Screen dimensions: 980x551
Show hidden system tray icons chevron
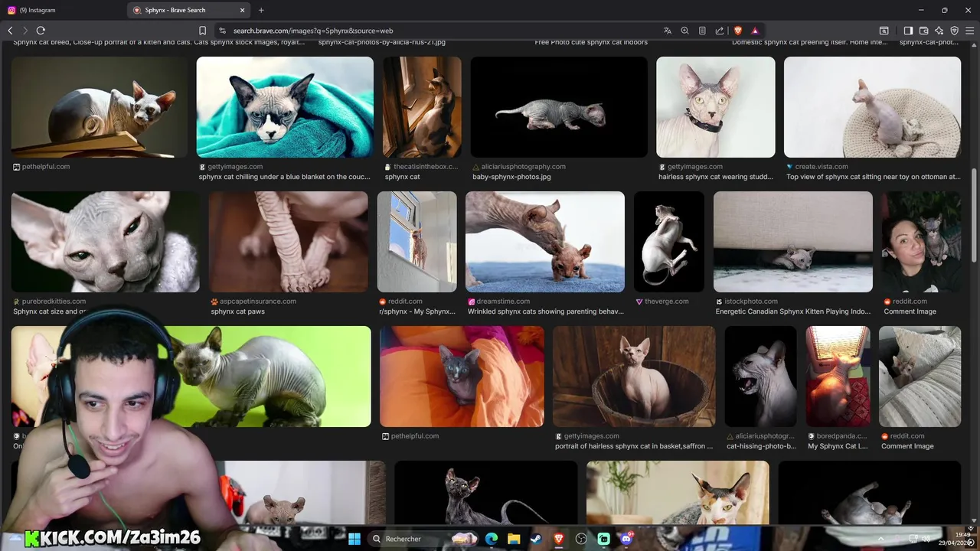880,539
